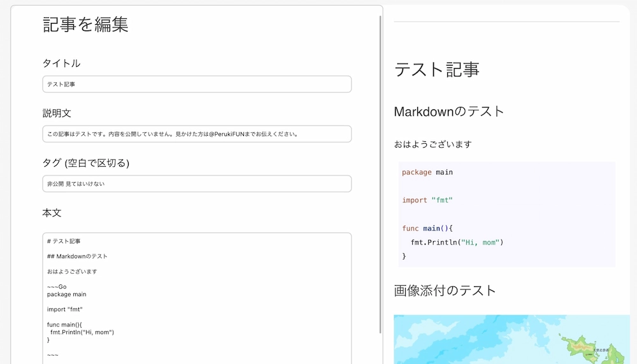This screenshot has height=364, width=637.
Task: Select the タグ input containing 非公開
Action: pos(197,183)
